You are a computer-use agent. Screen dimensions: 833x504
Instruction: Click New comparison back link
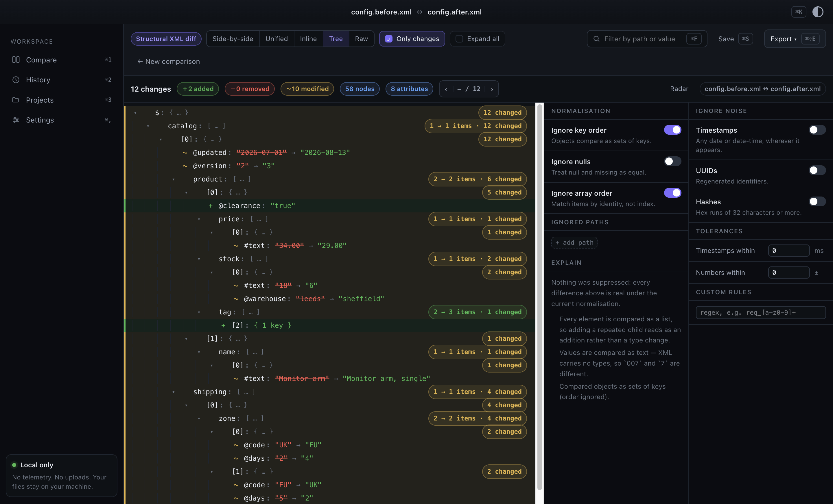coord(168,62)
